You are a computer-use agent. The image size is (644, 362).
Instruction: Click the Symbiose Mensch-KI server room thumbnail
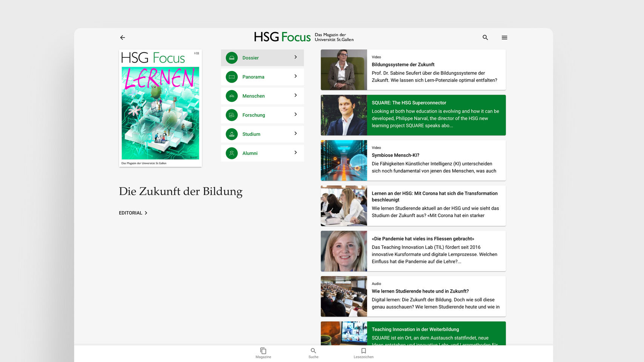[x=344, y=160]
